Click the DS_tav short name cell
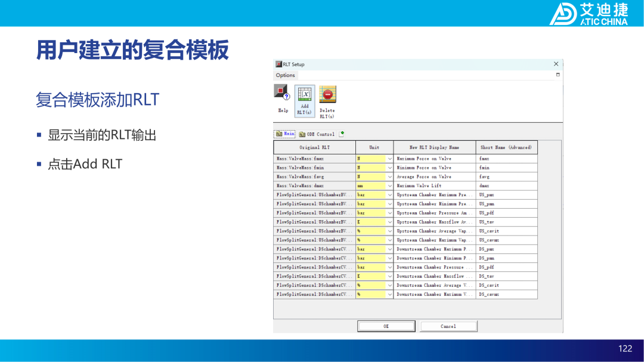Image resolution: width=644 pixels, height=362 pixels. pos(506,276)
